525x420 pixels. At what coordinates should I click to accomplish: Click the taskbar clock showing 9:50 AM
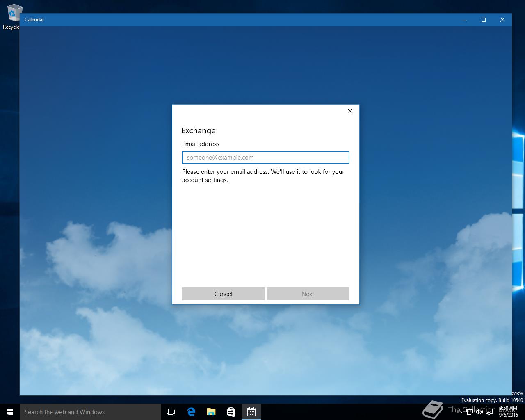tap(508, 412)
